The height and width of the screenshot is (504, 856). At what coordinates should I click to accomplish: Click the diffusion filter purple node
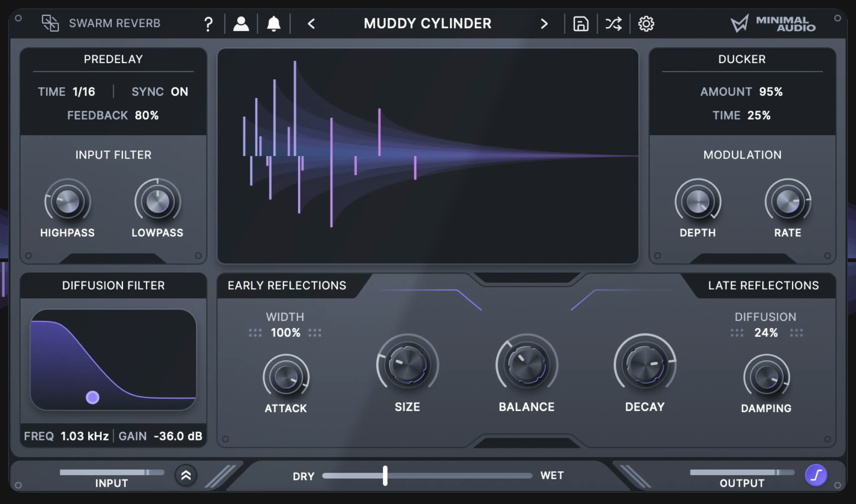pyautogui.click(x=93, y=397)
